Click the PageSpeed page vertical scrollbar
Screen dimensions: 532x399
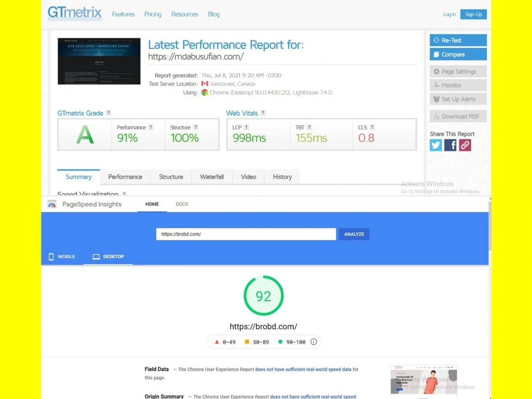tap(490, 227)
